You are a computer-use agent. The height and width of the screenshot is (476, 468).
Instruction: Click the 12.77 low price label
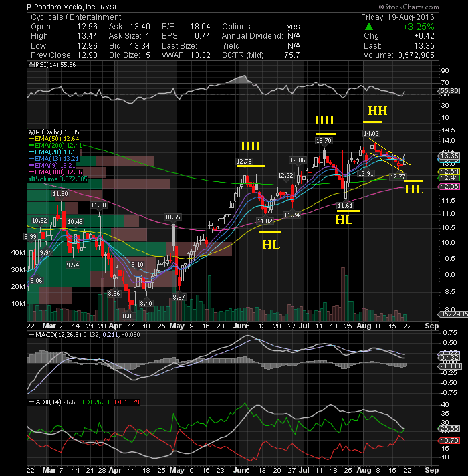(398, 176)
